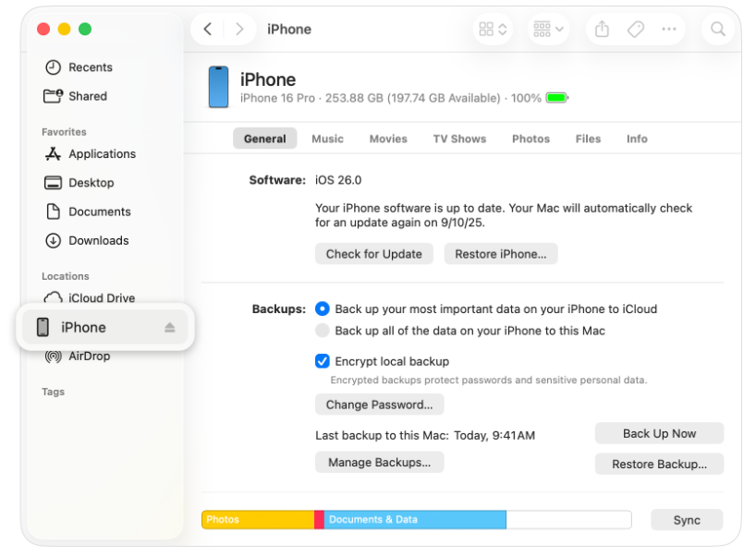Screen dimensions: 756x556
Task: Open the more actions ellipsis menu
Action: point(669,30)
